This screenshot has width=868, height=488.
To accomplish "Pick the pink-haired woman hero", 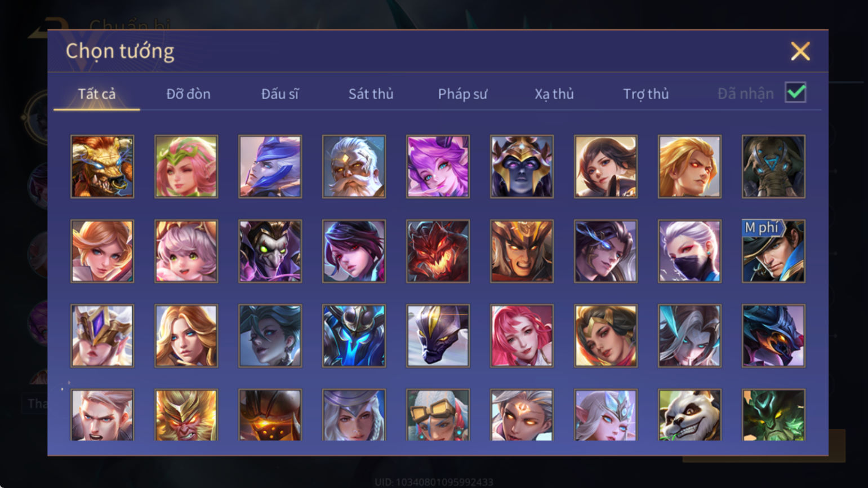I will tap(522, 336).
